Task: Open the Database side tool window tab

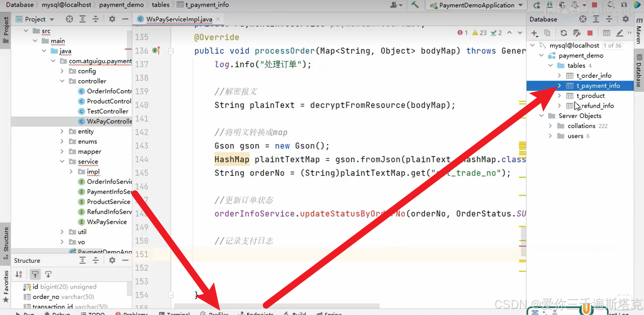Action: pyautogui.click(x=639, y=71)
